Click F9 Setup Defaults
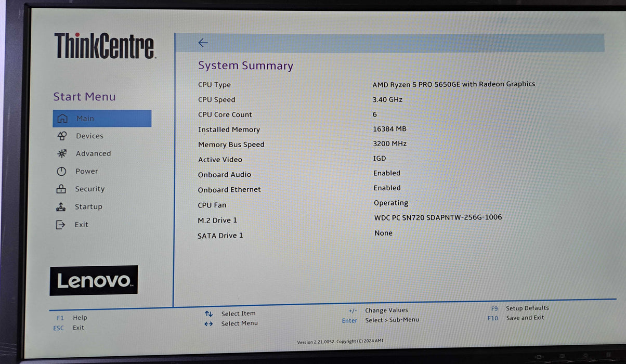The image size is (626, 364). coord(520,308)
